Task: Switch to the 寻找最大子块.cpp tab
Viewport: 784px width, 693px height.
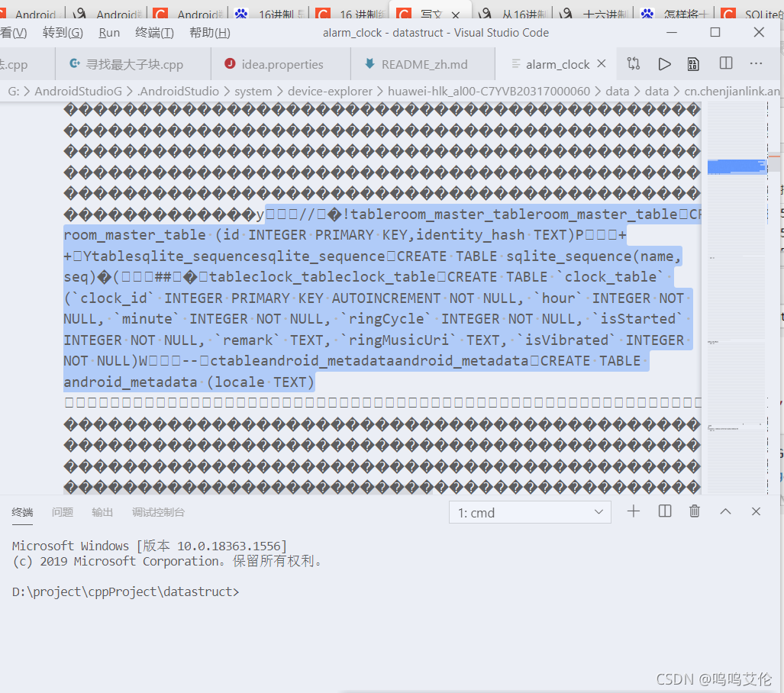Action: click(133, 64)
